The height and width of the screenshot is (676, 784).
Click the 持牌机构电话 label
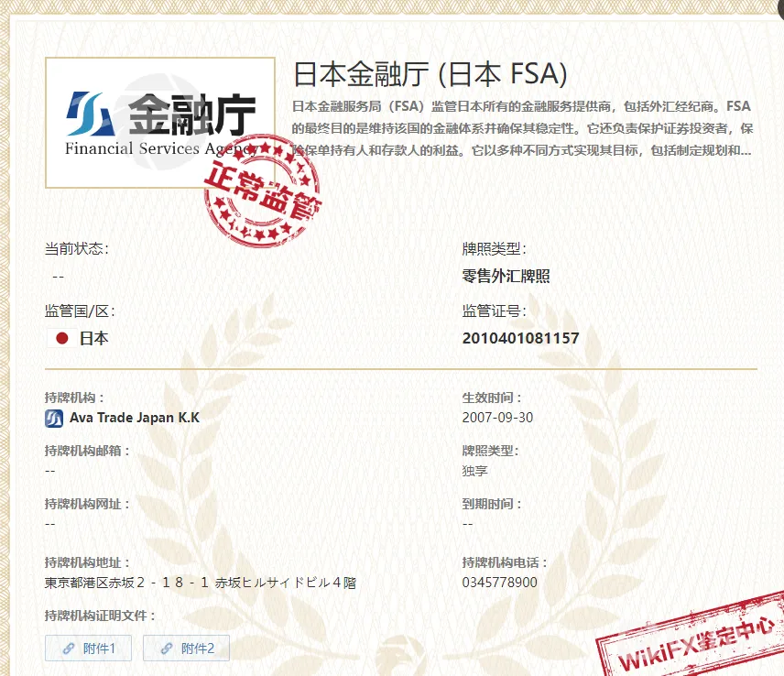pos(505,562)
